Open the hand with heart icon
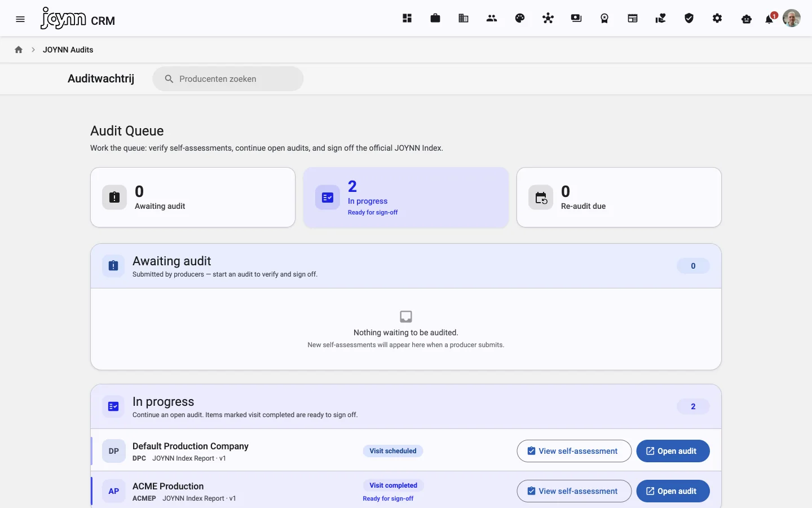The width and height of the screenshot is (812, 508). click(x=661, y=19)
